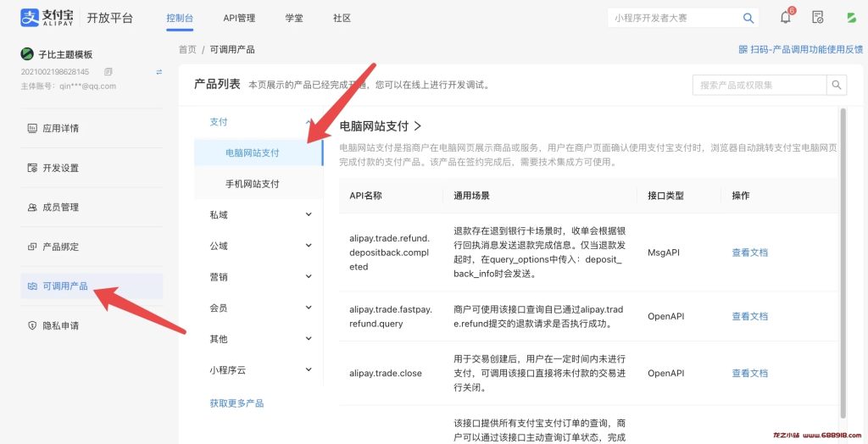Click the vertical scrollbar of product table
The image size is (868, 444).
[x=843, y=263]
